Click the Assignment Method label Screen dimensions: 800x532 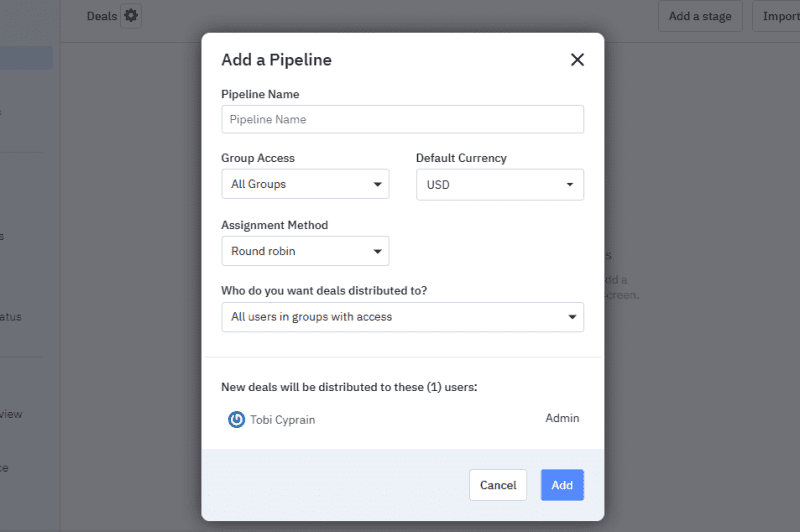(274, 225)
